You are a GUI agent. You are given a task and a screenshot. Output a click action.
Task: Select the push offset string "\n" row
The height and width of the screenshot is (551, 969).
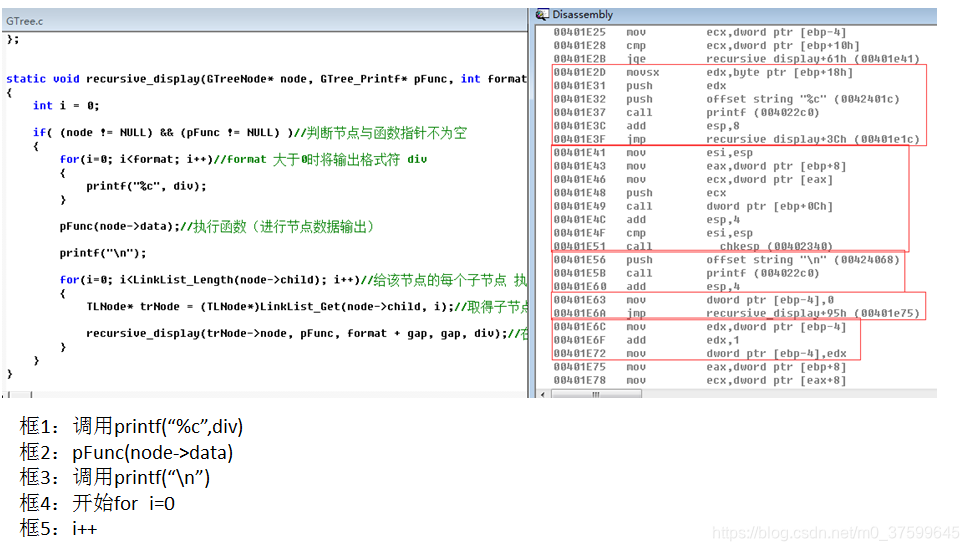[x=727, y=260]
